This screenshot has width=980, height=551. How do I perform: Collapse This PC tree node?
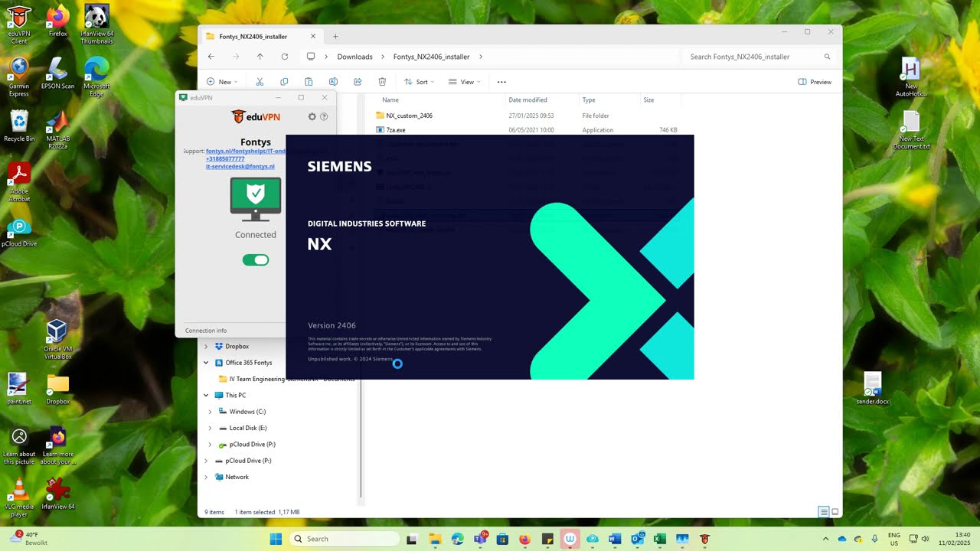[206, 396]
